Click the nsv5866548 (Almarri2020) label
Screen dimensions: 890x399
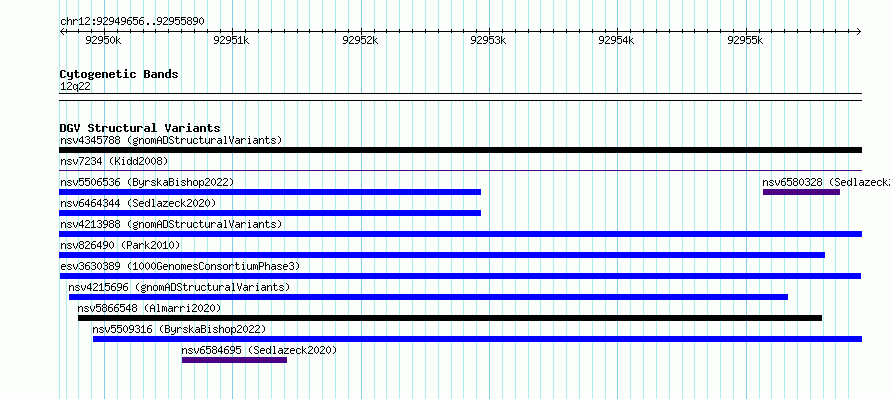(149, 308)
